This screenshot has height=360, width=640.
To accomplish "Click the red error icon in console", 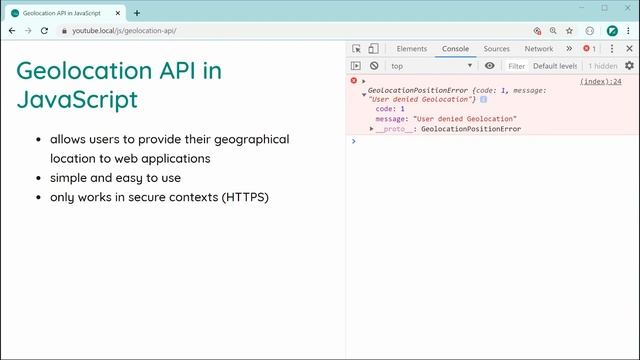I will coord(354,81).
